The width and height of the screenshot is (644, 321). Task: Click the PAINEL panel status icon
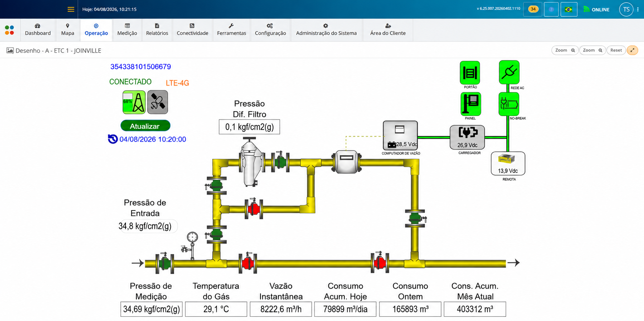pos(471,104)
